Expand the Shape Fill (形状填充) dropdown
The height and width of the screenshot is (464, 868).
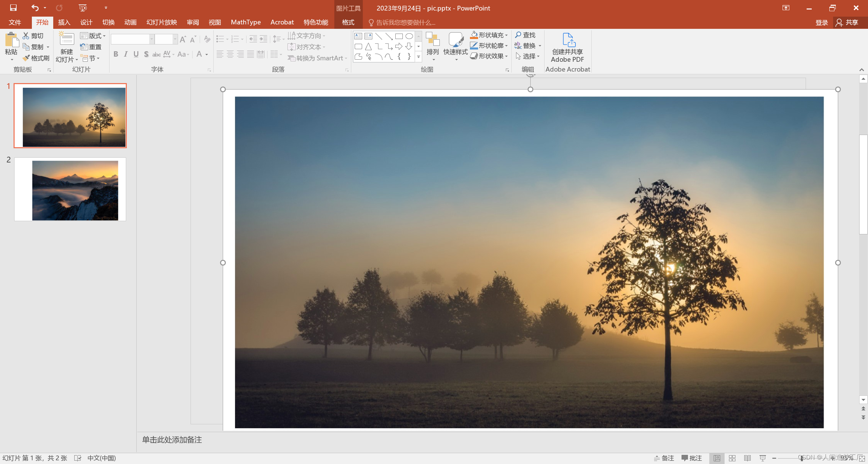click(506, 35)
